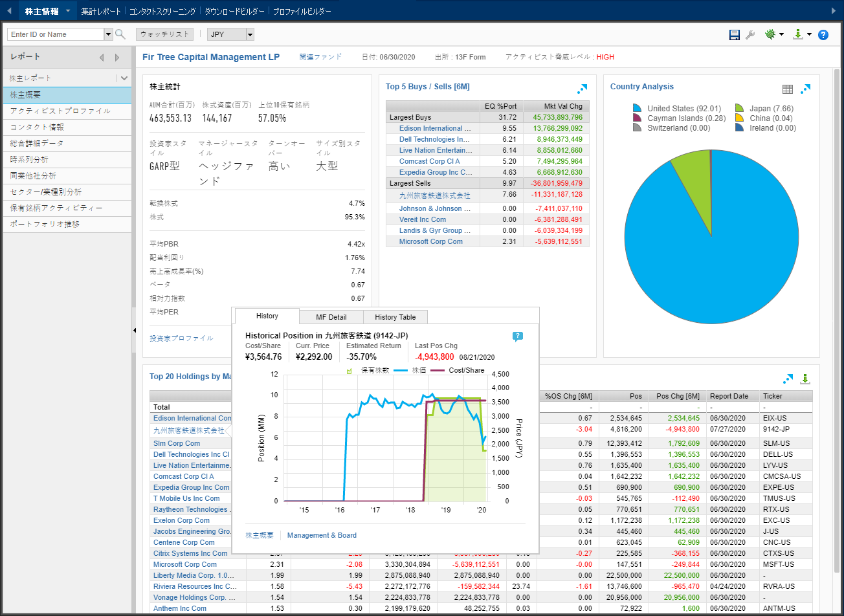Click the green download arrow icon
Screen dimensions: 844x616
tap(799, 34)
